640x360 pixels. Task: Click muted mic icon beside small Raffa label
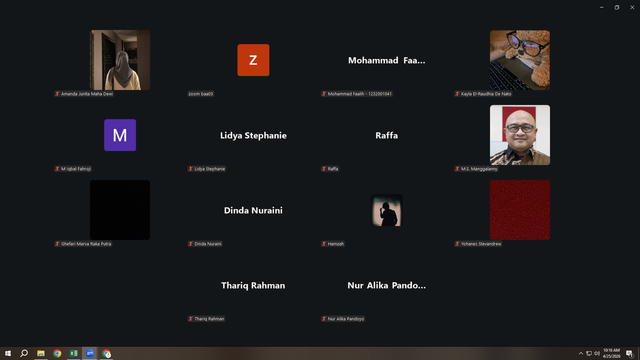click(x=324, y=169)
